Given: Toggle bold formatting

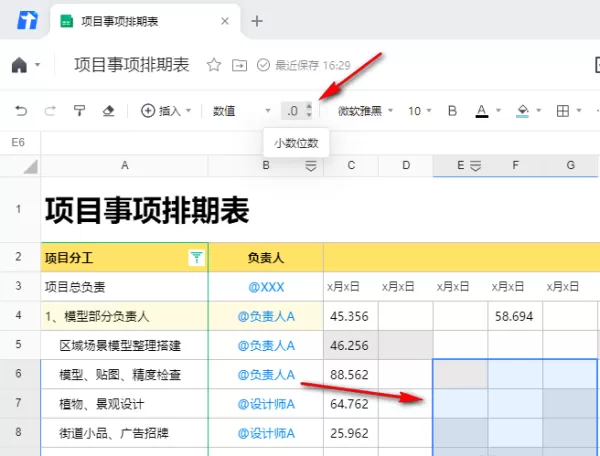Looking at the screenshot, I should (452, 111).
